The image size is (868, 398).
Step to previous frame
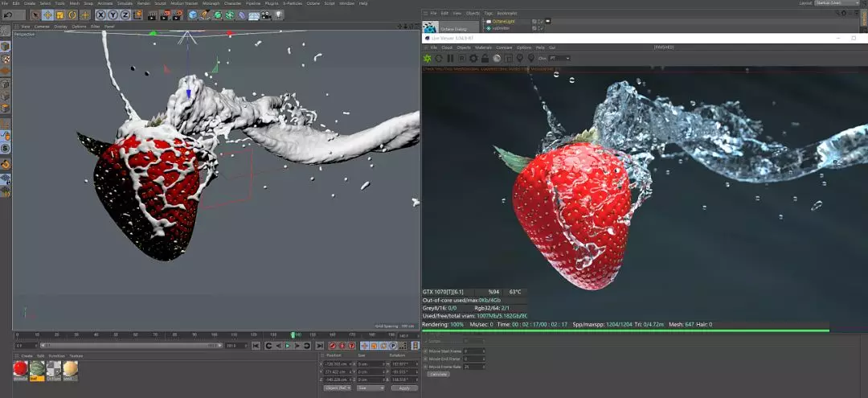[278, 346]
